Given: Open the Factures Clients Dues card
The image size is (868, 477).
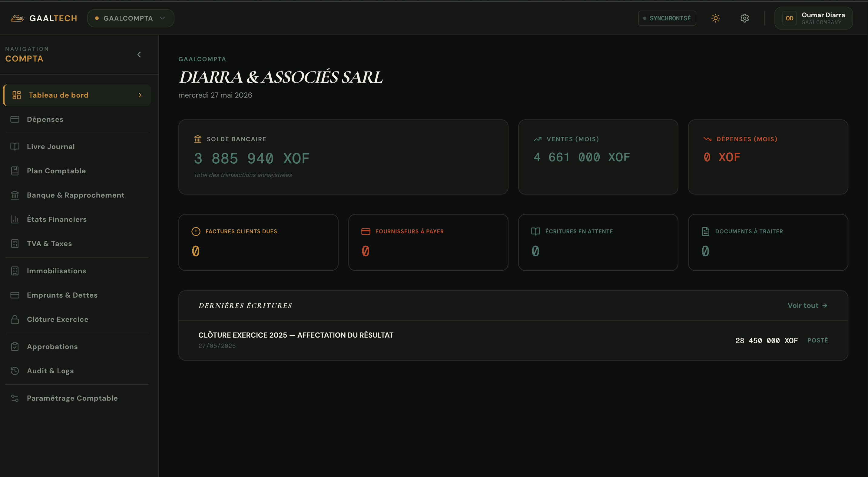Looking at the screenshot, I should (x=258, y=242).
